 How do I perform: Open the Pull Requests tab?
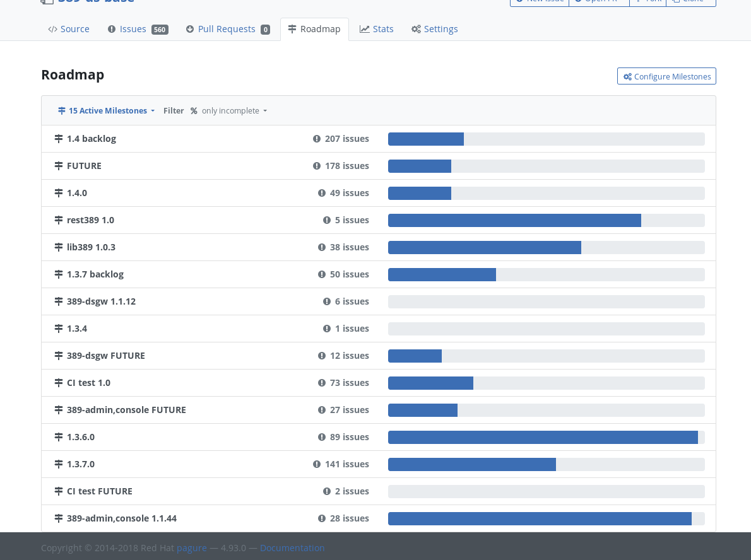click(228, 29)
